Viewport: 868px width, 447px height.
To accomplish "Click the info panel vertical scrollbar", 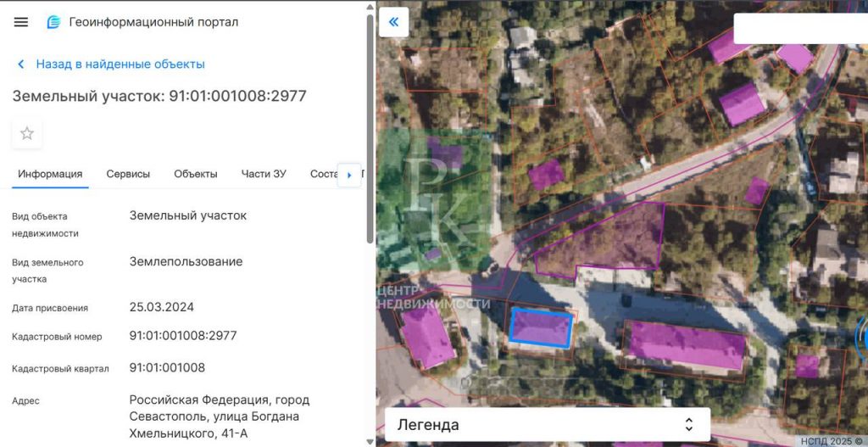I will [x=370, y=127].
